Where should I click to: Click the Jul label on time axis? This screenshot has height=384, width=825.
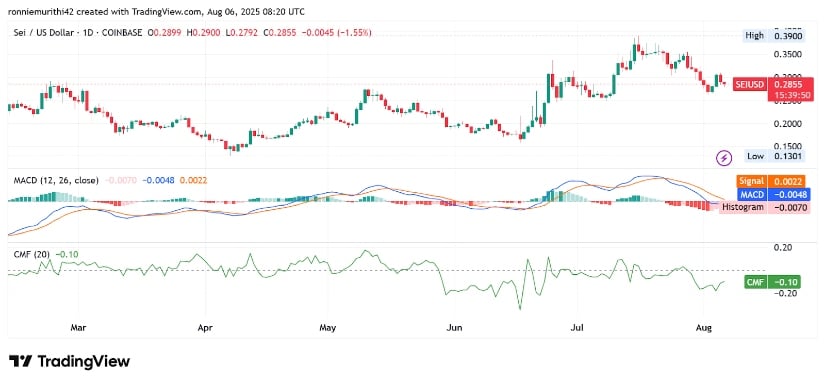pos(578,328)
